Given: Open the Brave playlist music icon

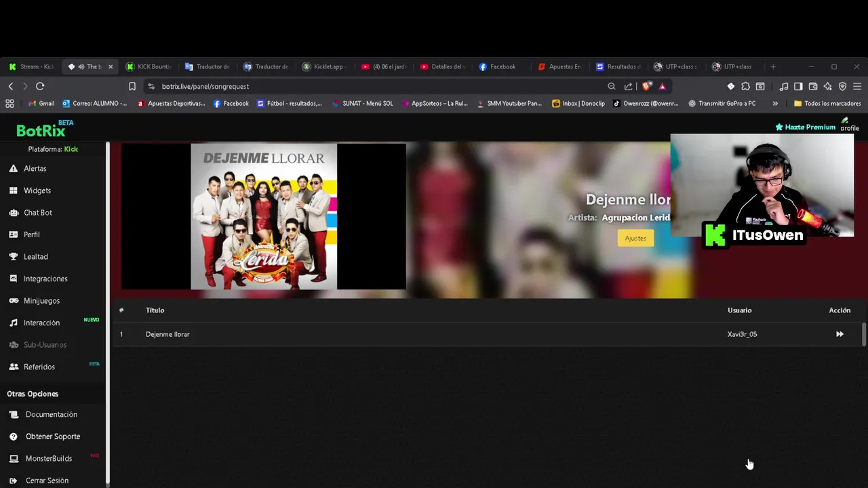Looking at the screenshot, I should click(783, 86).
